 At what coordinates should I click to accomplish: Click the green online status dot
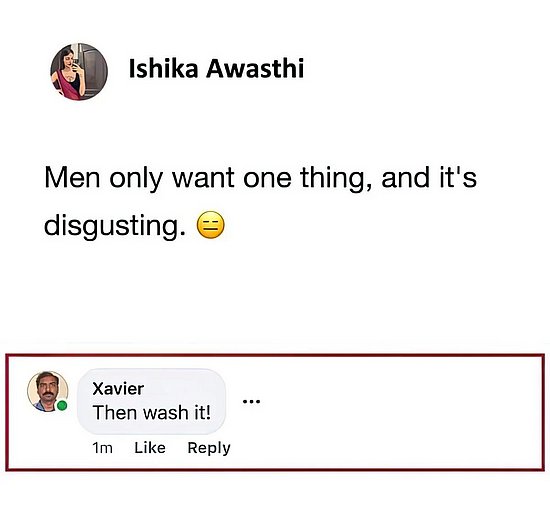[x=62, y=406]
